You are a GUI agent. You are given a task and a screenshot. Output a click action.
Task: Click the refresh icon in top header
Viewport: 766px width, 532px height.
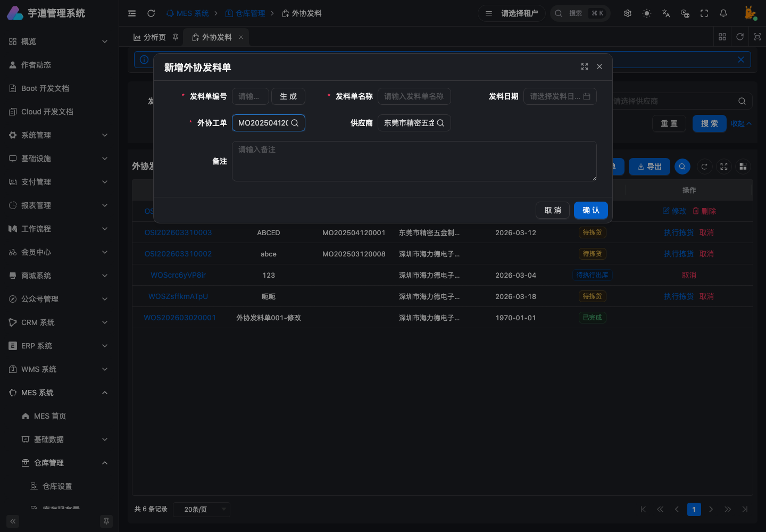(151, 13)
